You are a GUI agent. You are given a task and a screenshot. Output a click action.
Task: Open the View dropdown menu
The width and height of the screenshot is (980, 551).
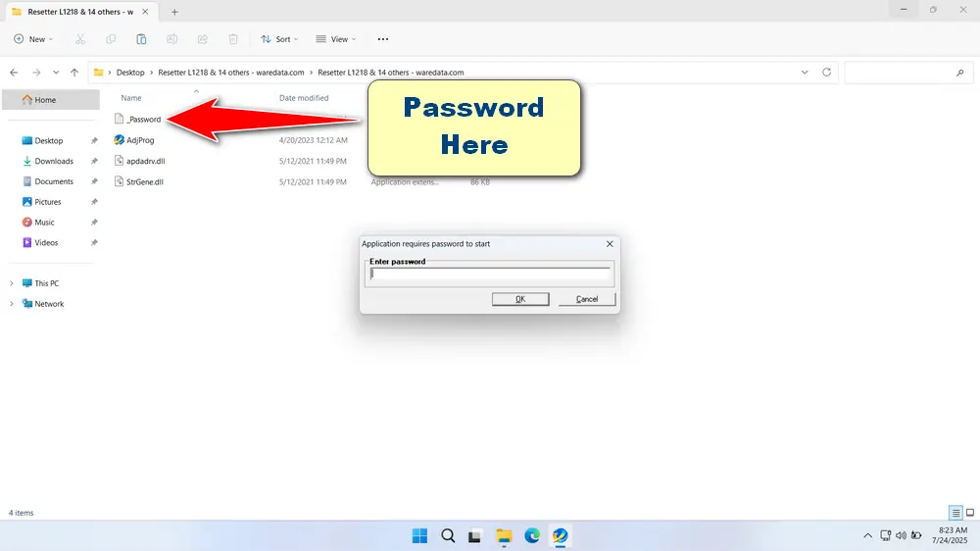coord(335,39)
